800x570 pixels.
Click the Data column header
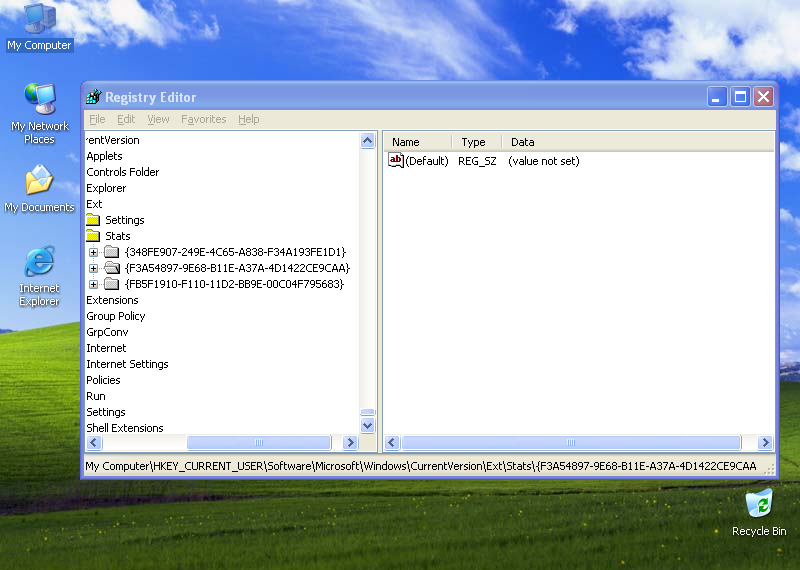[638, 142]
